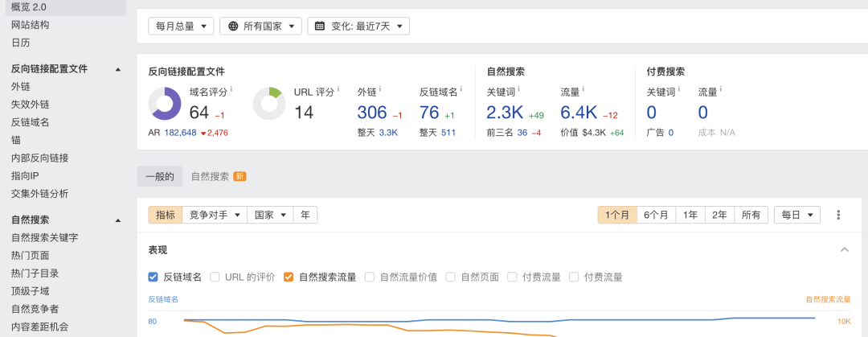The height and width of the screenshot is (337, 868).
Task: Collapse 反向链接配置文件 sidebar section
Action: coord(118,69)
